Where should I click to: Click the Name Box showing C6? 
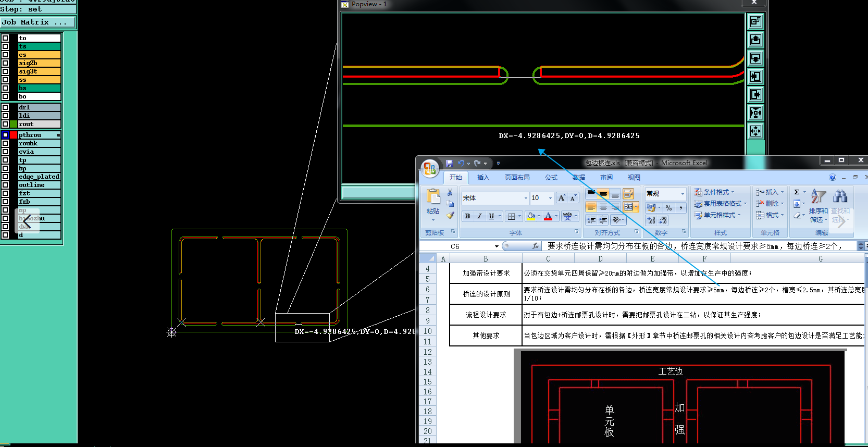point(455,246)
